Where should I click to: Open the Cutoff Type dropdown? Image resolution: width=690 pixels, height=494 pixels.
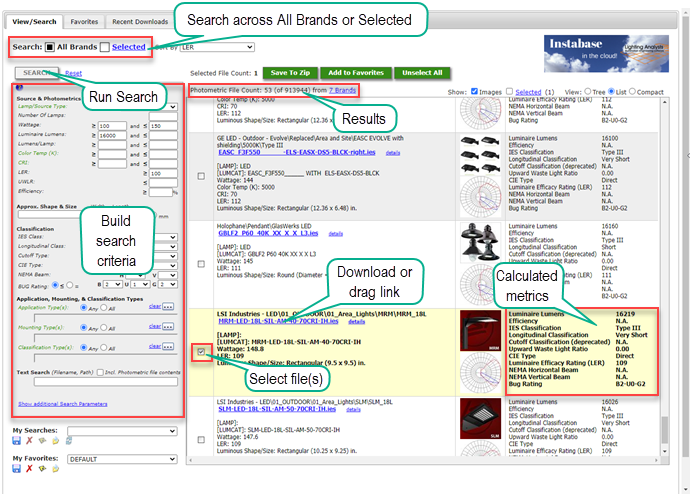(171, 256)
